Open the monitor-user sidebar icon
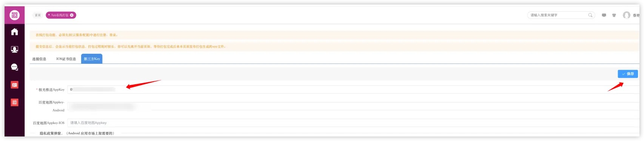Screen dimensions: 644x141 (x=14, y=50)
